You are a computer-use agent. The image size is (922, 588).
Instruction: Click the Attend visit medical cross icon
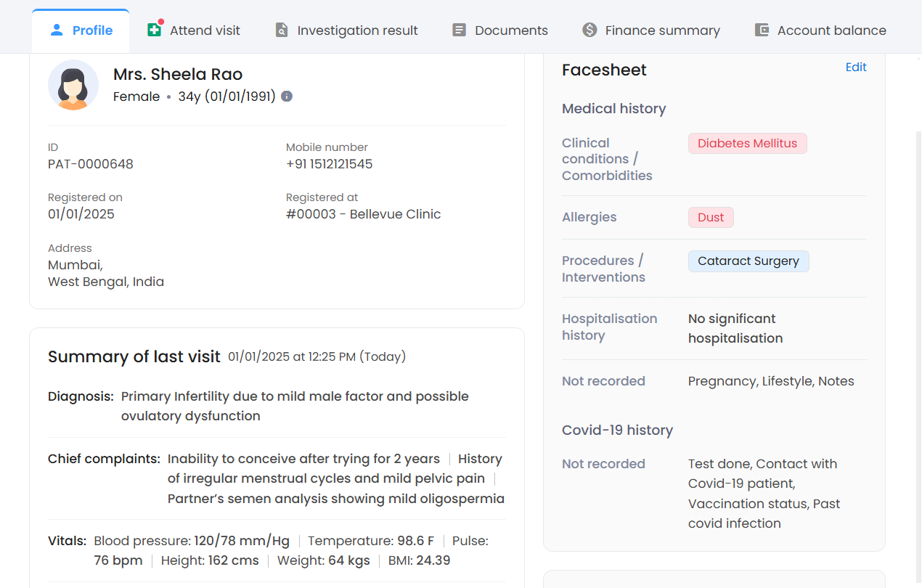point(154,30)
